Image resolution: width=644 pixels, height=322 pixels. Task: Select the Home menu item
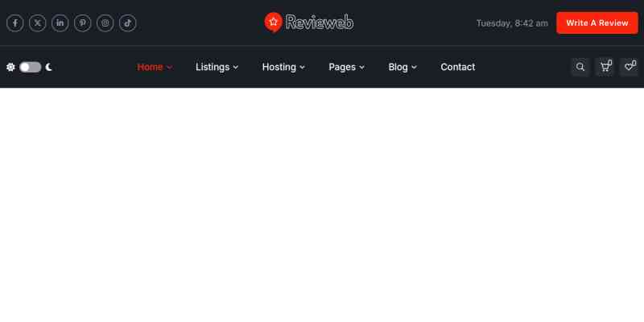tap(150, 67)
